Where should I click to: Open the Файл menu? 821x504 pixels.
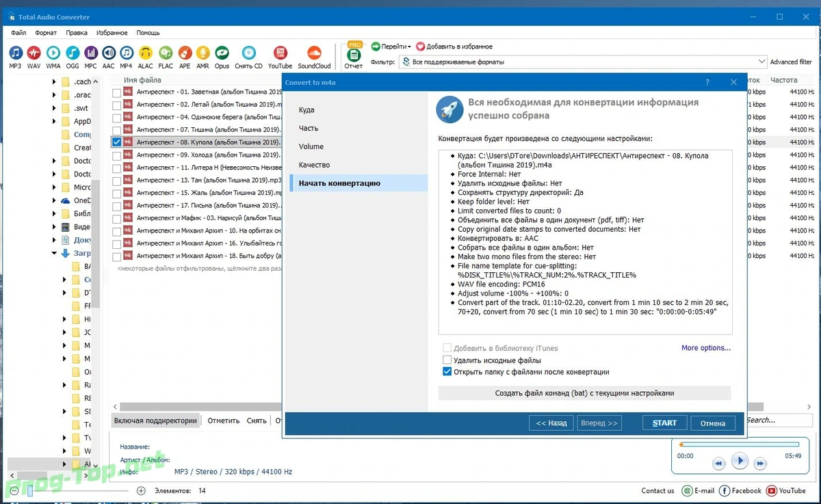18,33
